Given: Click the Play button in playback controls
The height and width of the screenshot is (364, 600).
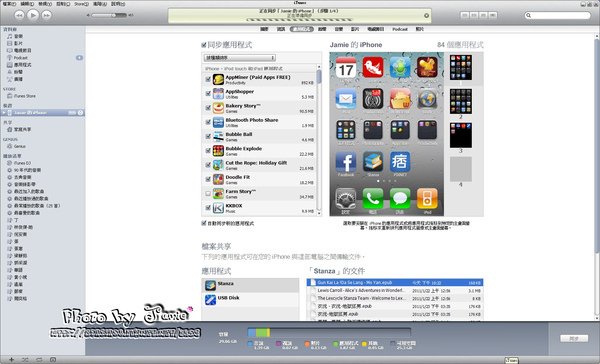Looking at the screenshot, I should [x=33, y=15].
